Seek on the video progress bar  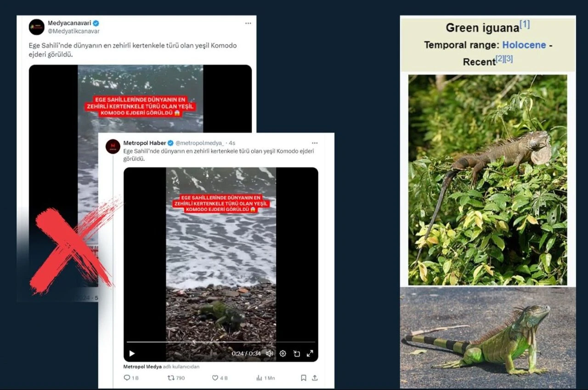[220, 342]
